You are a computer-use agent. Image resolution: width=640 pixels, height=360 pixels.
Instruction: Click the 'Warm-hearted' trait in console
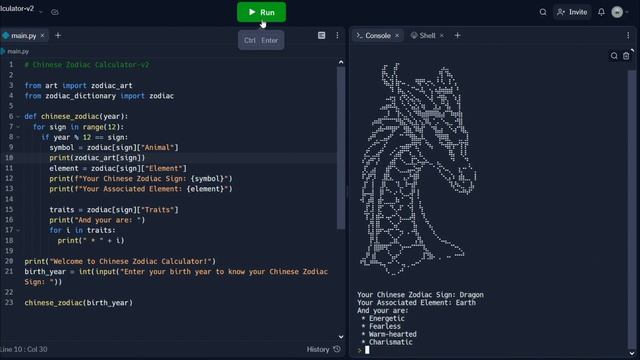[x=393, y=334]
